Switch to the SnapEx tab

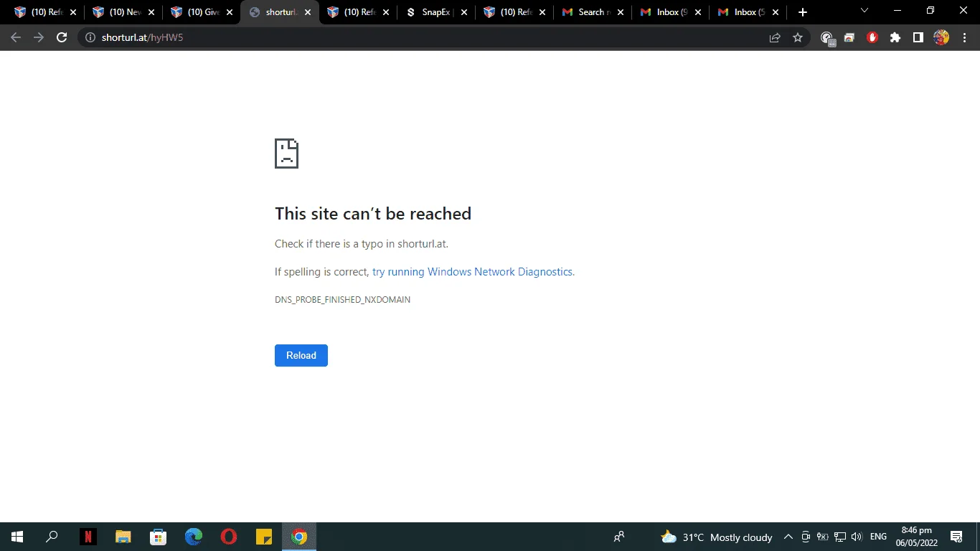pyautogui.click(x=436, y=12)
